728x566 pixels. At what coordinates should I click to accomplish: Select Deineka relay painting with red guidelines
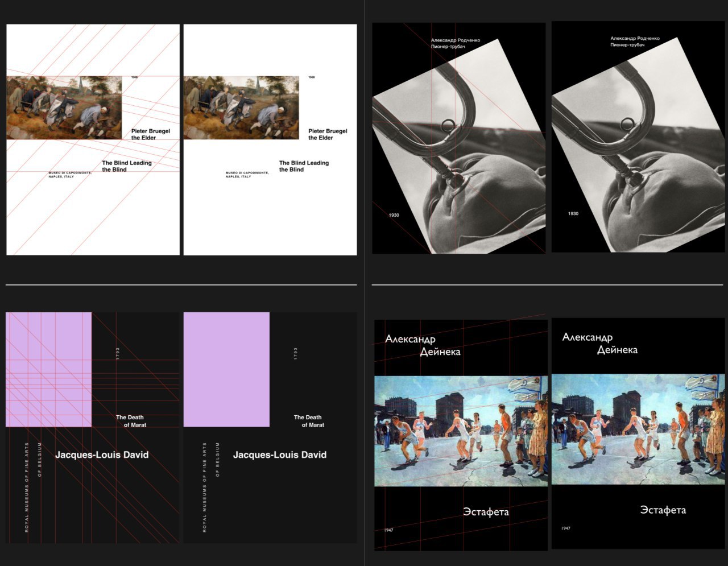click(x=461, y=431)
